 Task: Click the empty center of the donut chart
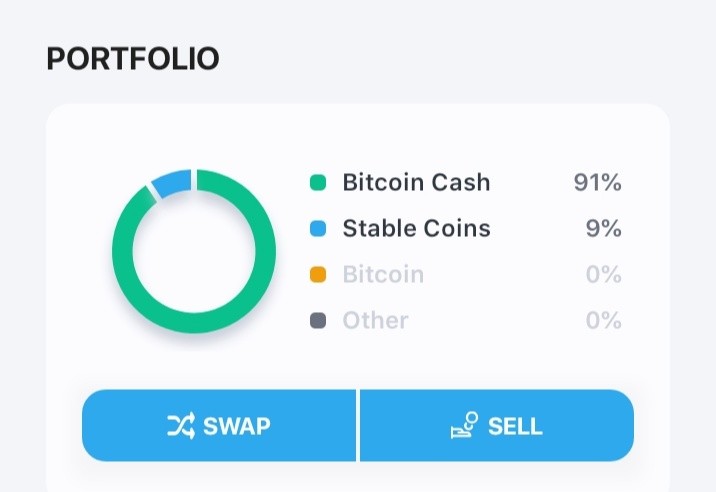point(194,252)
